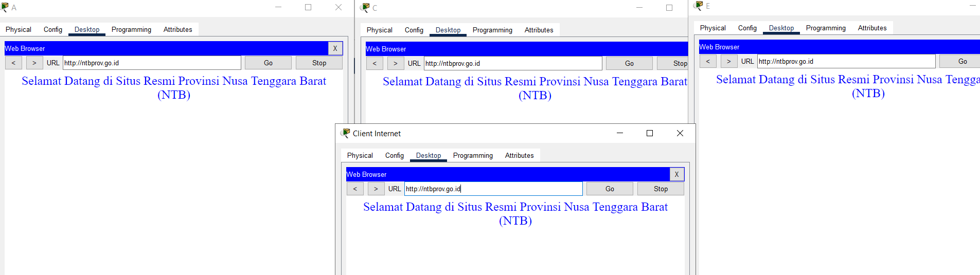Close the Web Browser panel in window A
Viewport: 980px width, 275px height.
point(335,48)
